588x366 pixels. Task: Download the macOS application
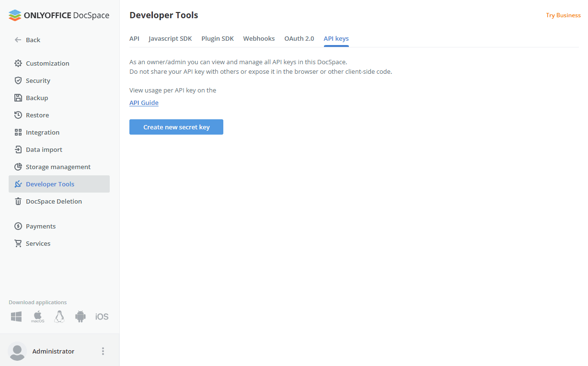point(37,316)
